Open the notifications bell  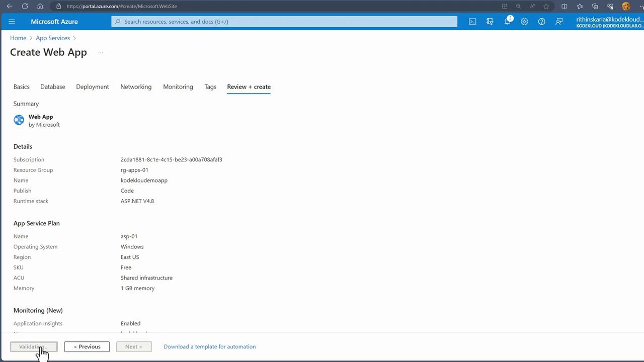tap(508, 21)
